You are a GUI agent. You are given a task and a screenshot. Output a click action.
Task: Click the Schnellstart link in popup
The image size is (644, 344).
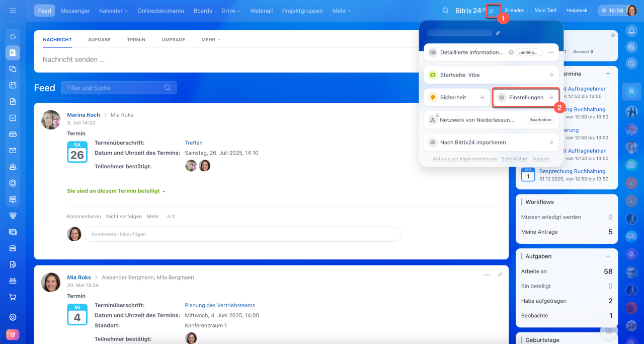[514, 159]
